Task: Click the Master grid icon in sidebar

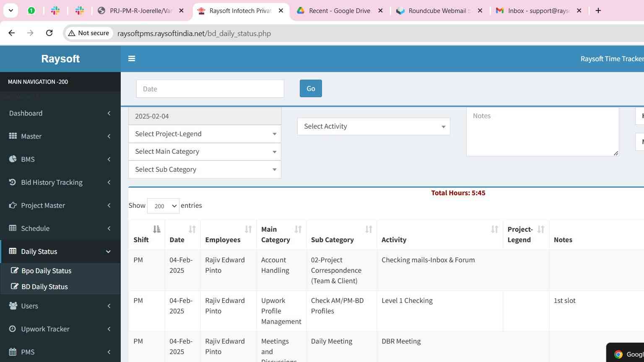Action: [13, 136]
